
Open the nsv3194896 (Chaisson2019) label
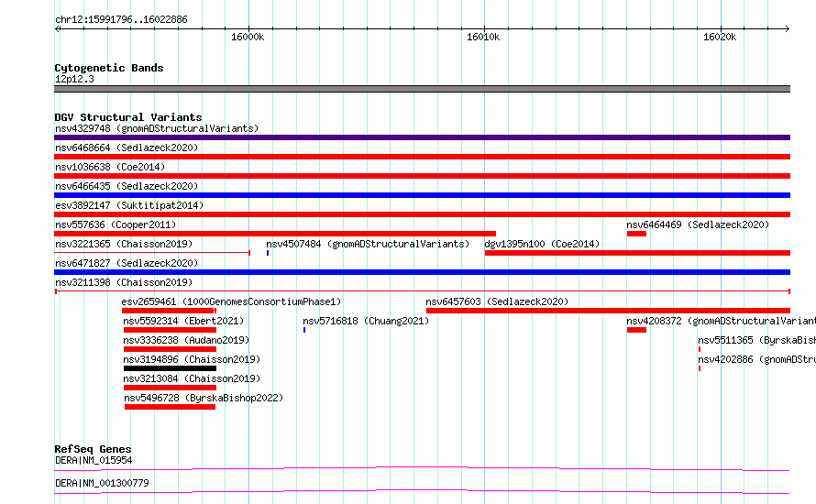[x=192, y=359]
